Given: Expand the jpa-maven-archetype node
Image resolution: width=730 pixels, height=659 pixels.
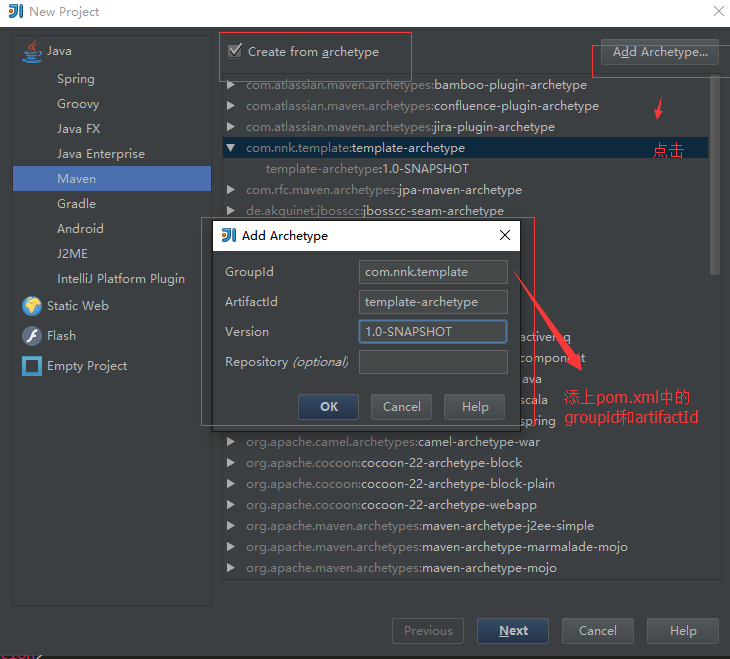Looking at the screenshot, I should pyautogui.click(x=230, y=190).
